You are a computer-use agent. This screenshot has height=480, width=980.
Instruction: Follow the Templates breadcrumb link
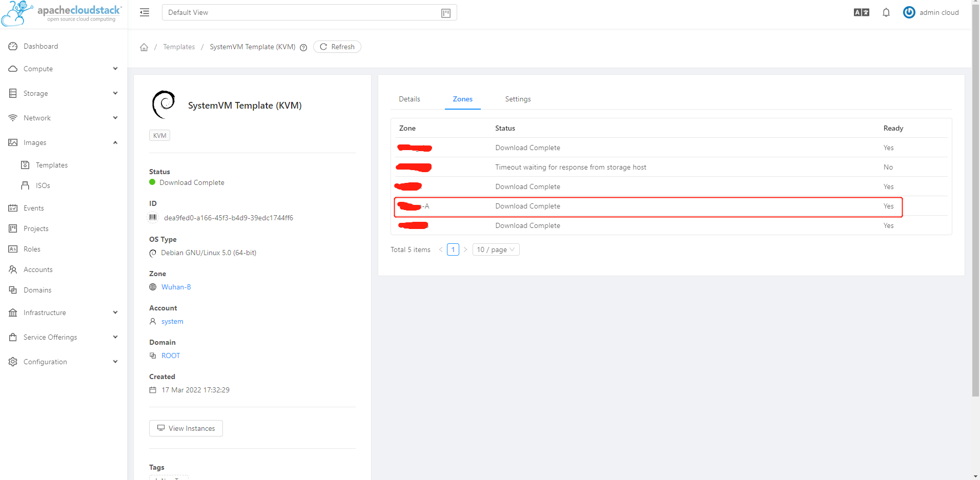click(x=179, y=47)
